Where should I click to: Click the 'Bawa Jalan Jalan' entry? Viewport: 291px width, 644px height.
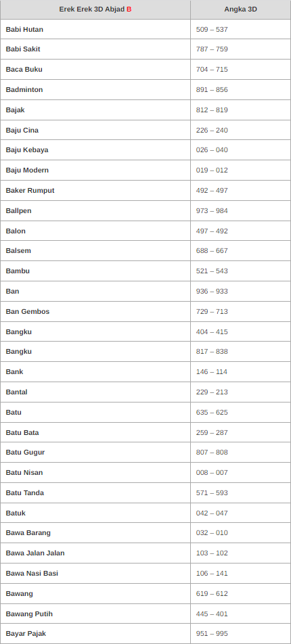[35, 553]
